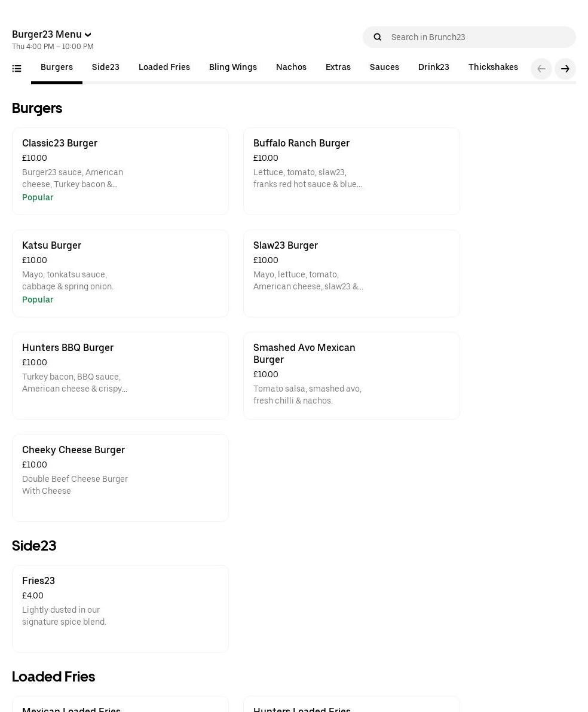588x712 pixels.
Task: Go to the Nachos tab
Action: click(x=291, y=68)
